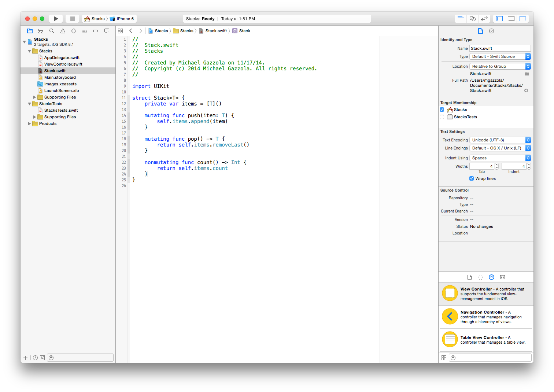Expand Supporting Files under Stacks group
The image size is (554, 392).
[x=35, y=97]
